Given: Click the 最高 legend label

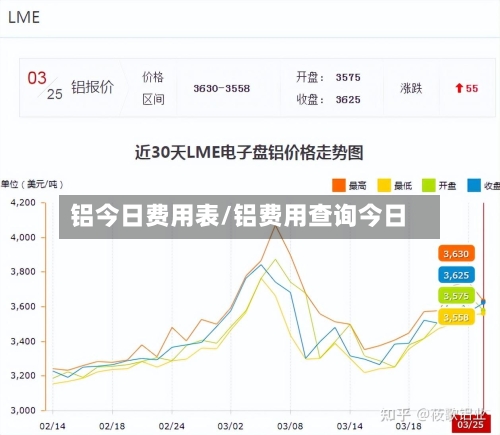Looking at the screenshot, I should [x=358, y=186].
